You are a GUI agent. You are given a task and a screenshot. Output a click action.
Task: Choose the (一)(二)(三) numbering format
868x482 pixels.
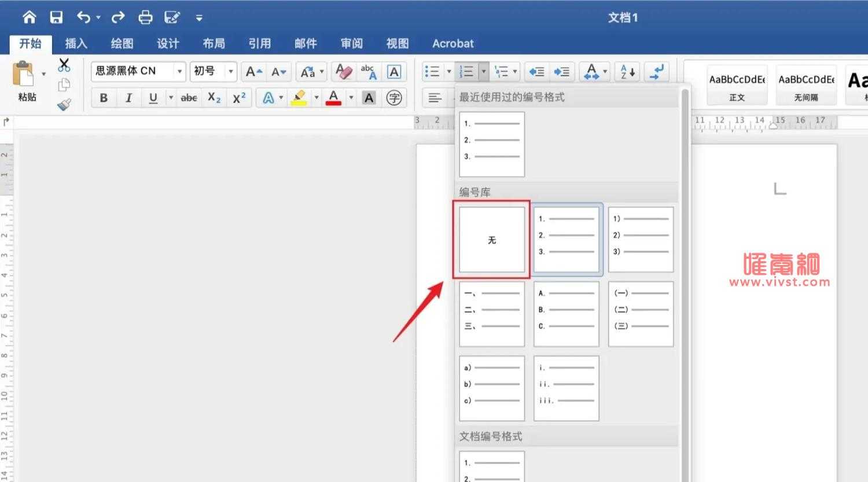(x=641, y=314)
